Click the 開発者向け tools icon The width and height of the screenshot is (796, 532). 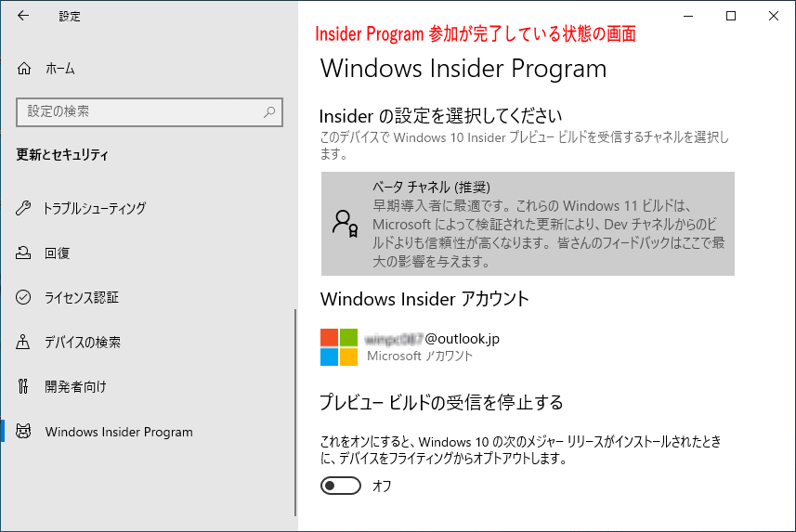pyautogui.click(x=23, y=386)
